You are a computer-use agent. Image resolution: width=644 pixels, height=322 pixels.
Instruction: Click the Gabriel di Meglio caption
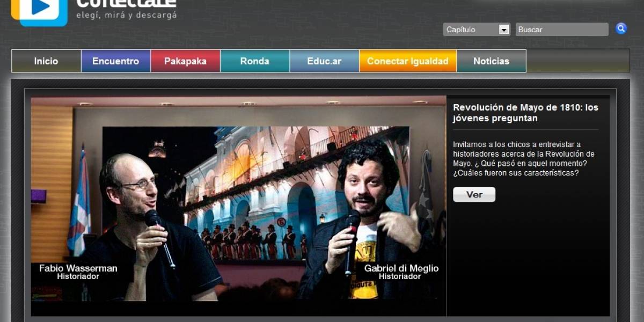pyautogui.click(x=401, y=272)
